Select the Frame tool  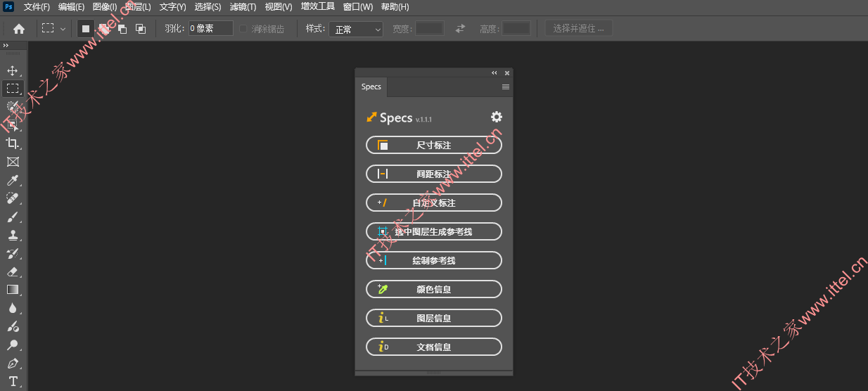coord(13,162)
